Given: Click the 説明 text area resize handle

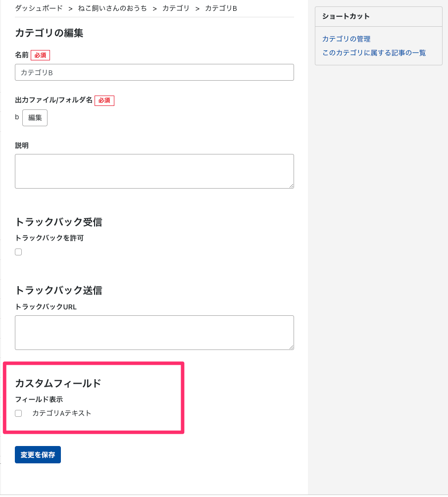Looking at the screenshot, I should pyautogui.click(x=291, y=186).
